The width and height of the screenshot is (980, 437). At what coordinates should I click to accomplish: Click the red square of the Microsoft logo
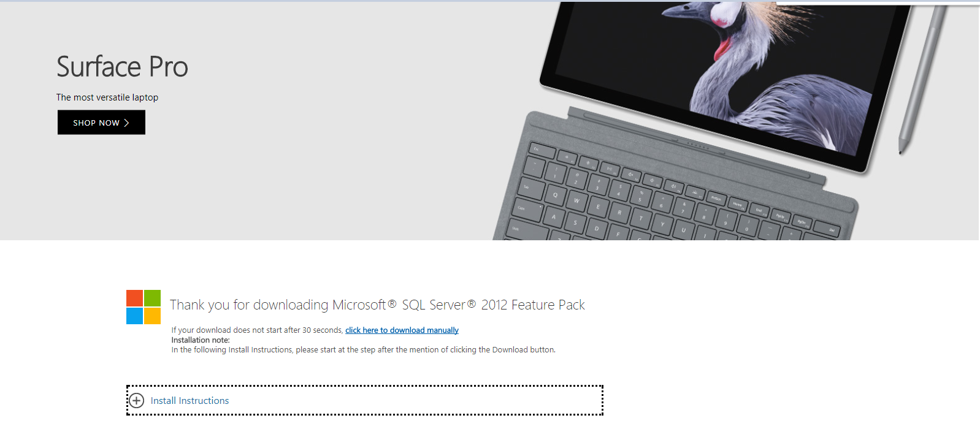click(x=134, y=298)
